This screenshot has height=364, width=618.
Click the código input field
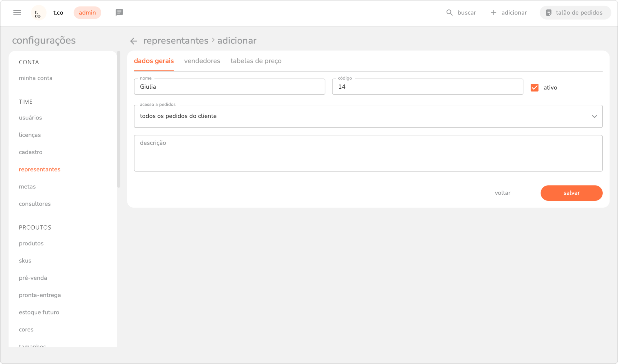click(427, 87)
